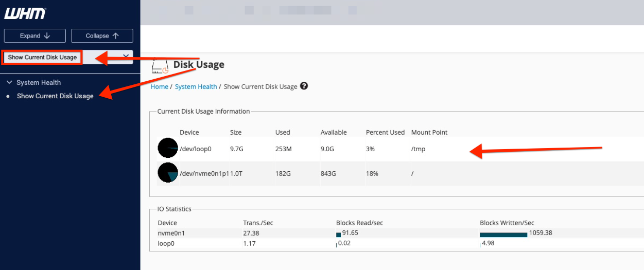Screen dimensions: 644x270
Task: Click the Disk Usage page header icon
Action: 160,66
